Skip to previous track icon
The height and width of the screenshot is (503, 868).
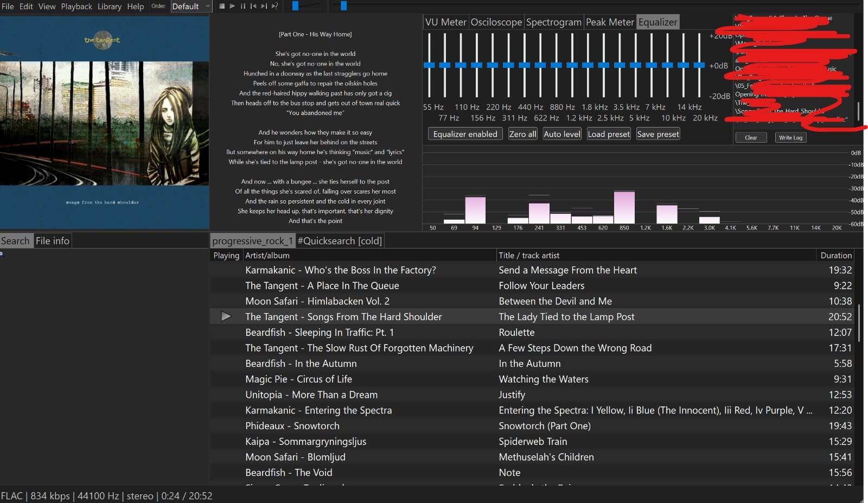[253, 6]
